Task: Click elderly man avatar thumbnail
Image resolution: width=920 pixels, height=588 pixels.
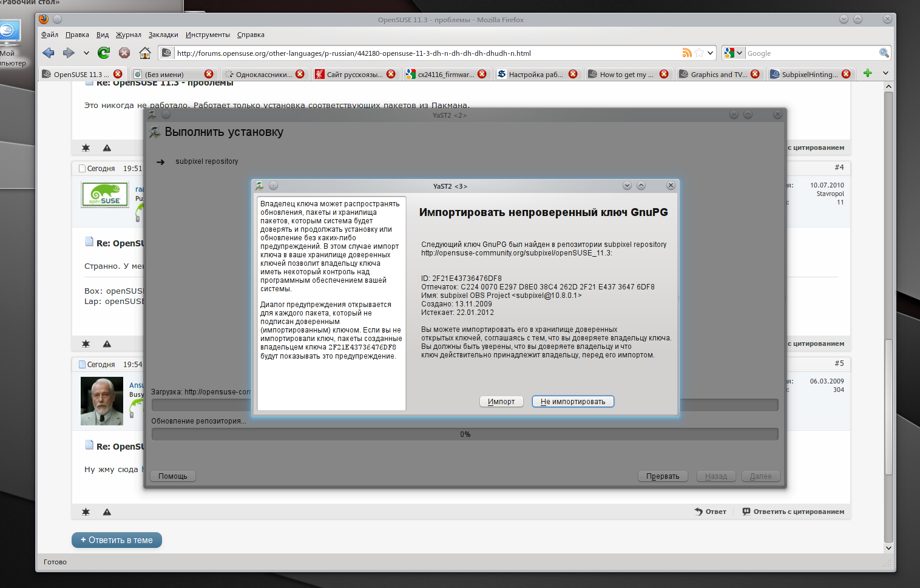Action: tap(102, 401)
